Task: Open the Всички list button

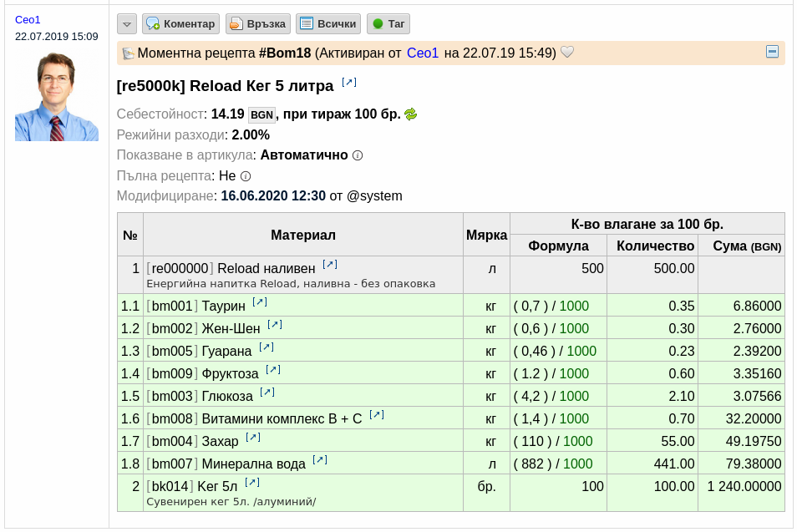Action: (328, 24)
